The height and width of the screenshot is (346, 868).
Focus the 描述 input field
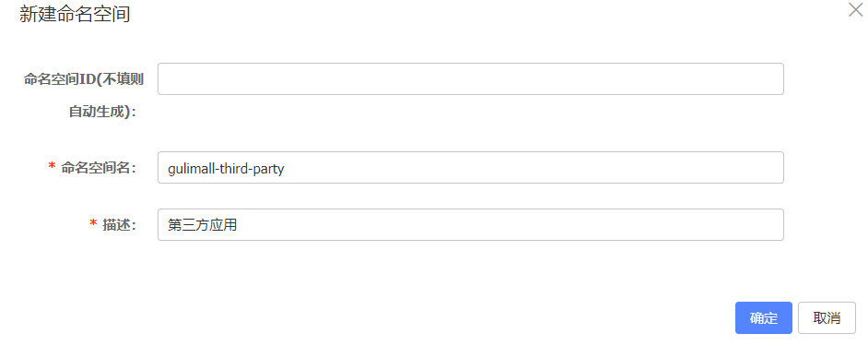pyautogui.click(x=471, y=224)
